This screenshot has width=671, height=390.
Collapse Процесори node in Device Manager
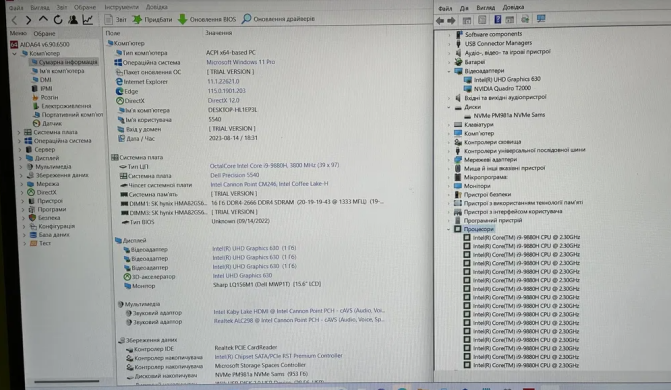448,229
